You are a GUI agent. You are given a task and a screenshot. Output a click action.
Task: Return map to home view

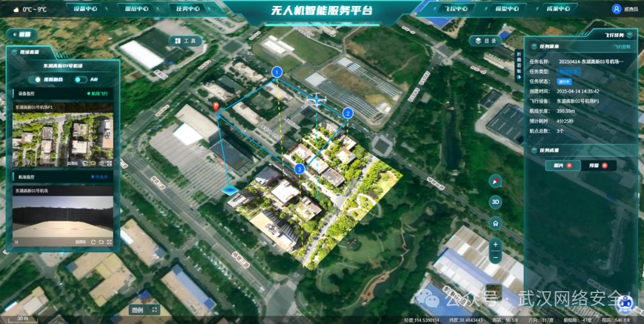point(496,223)
